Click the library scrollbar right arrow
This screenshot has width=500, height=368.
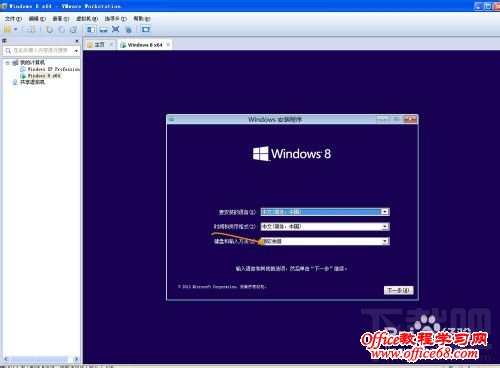coord(76,359)
